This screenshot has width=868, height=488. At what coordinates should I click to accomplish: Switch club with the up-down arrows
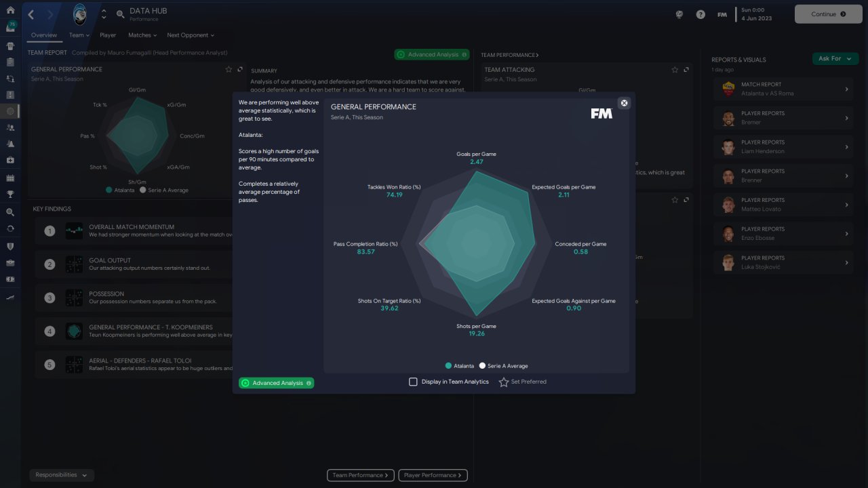click(103, 14)
